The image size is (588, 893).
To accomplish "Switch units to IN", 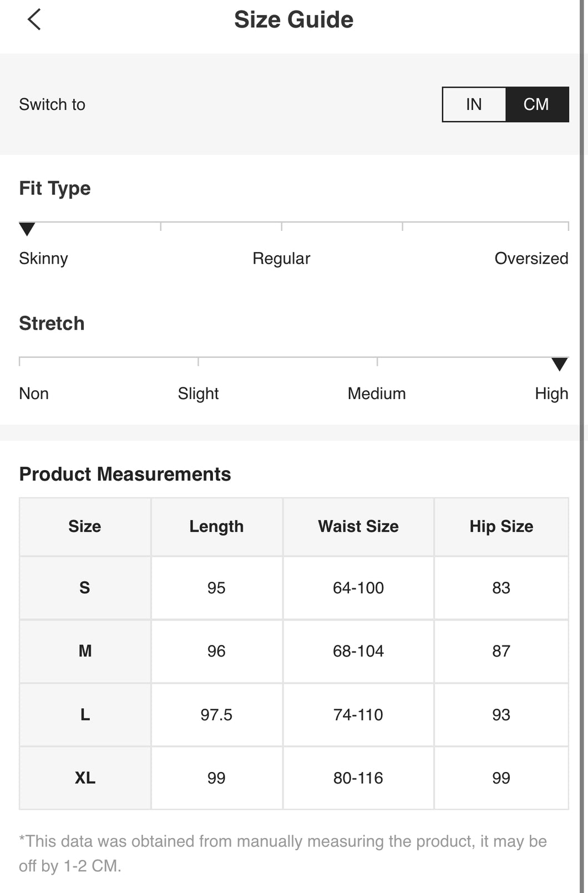I will pyautogui.click(x=474, y=104).
